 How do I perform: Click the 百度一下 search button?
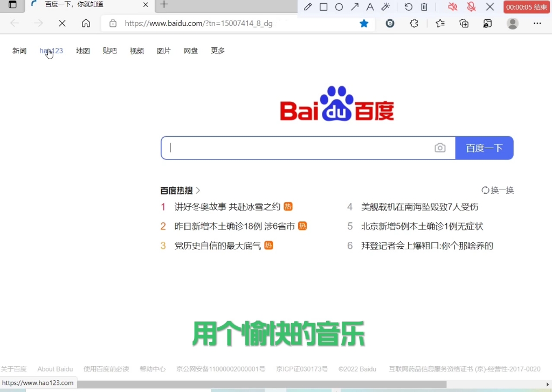(x=484, y=148)
